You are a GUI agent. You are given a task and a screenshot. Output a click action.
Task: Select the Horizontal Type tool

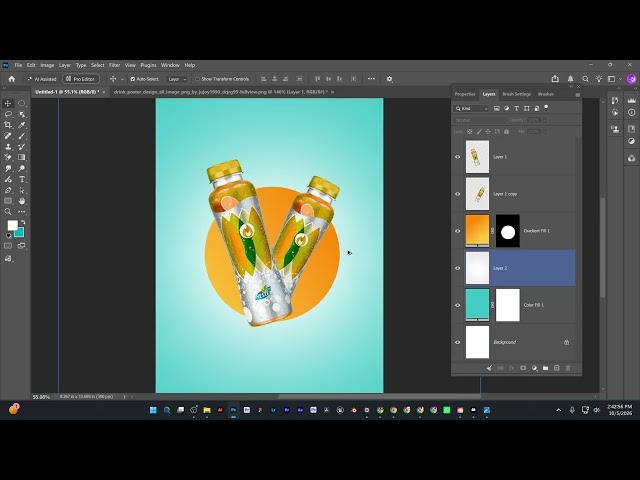[22, 179]
